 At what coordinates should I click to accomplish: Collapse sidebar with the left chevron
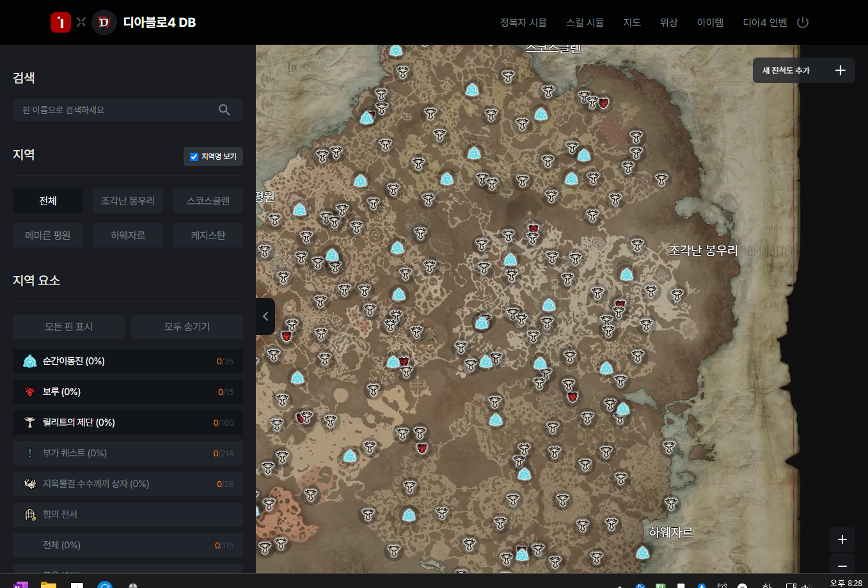tap(265, 316)
